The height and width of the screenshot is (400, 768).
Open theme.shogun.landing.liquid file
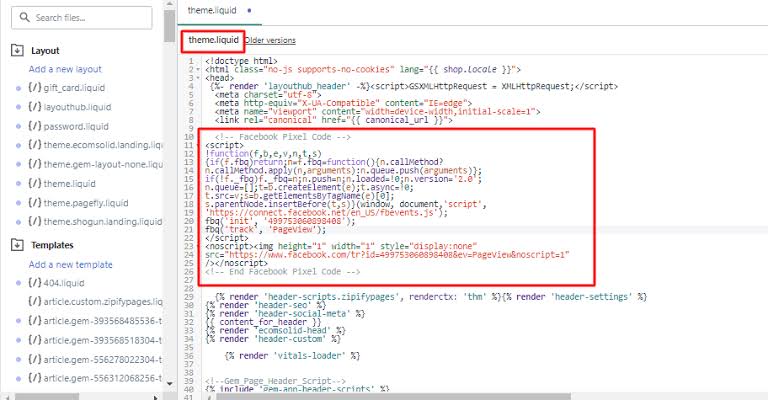coord(103,222)
